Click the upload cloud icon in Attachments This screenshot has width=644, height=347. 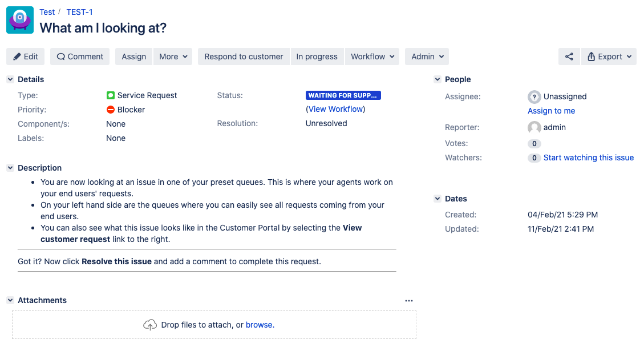coord(149,325)
